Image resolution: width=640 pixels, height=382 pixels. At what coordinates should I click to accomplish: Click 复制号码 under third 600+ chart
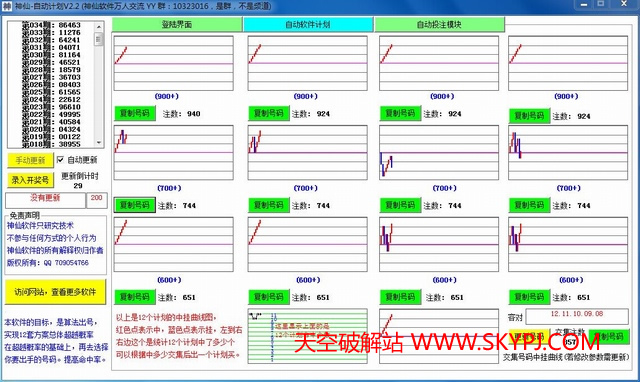[x=400, y=297]
